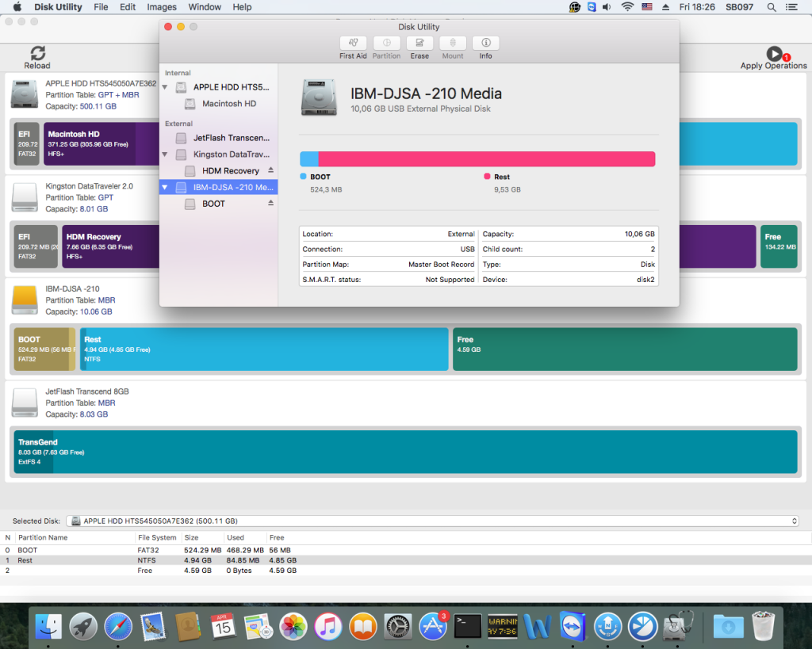Open System Preferences from the Dock
Image resolution: width=812 pixels, height=649 pixels.
coord(398,626)
